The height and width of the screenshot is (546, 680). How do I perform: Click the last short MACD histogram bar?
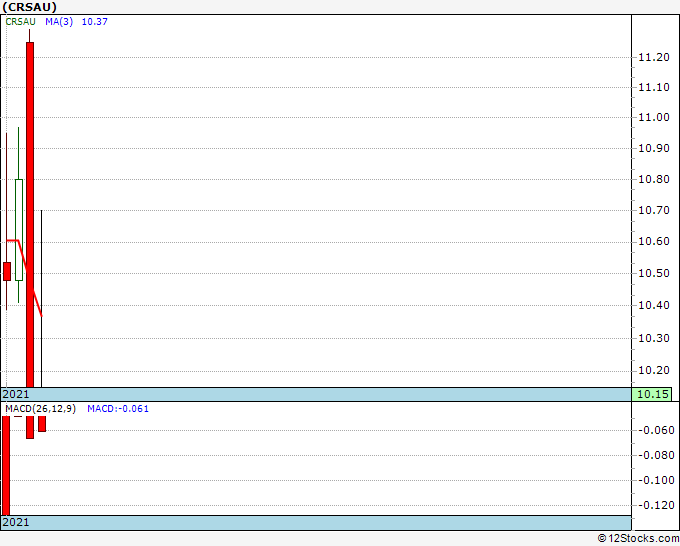(42, 424)
